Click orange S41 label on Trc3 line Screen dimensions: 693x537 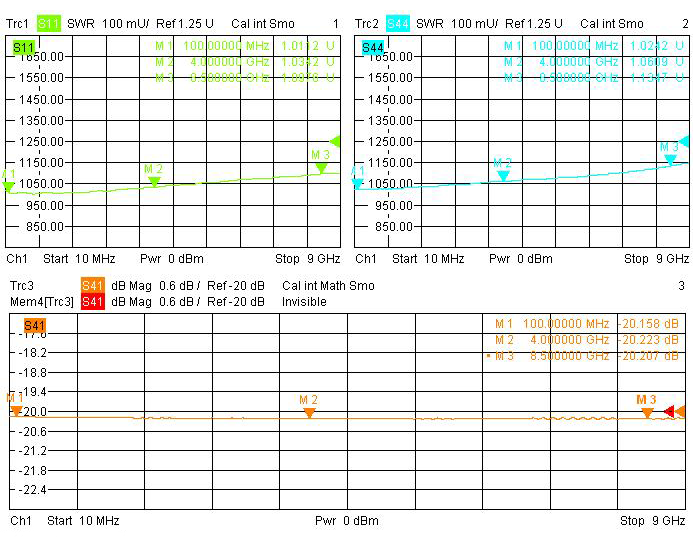[93, 286]
